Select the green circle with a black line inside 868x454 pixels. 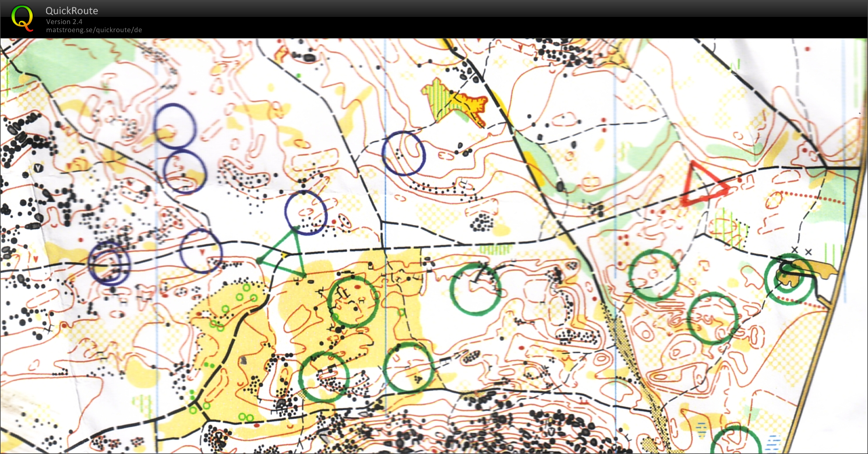point(476,289)
